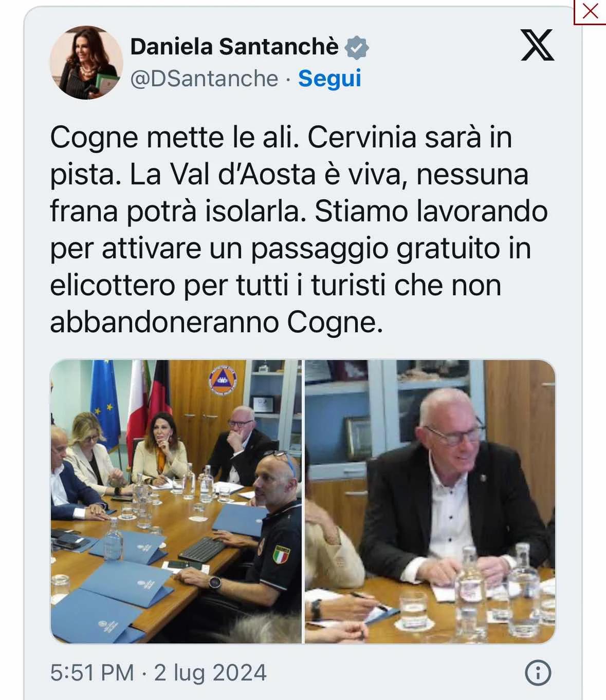The image size is (606, 700).
Task: Click the 5:51 PM timestamp
Action: pyautogui.click(x=92, y=673)
